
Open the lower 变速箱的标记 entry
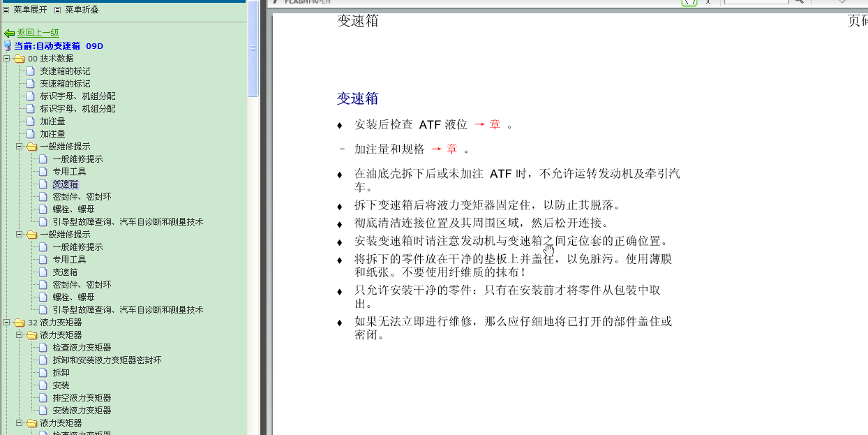click(x=65, y=84)
